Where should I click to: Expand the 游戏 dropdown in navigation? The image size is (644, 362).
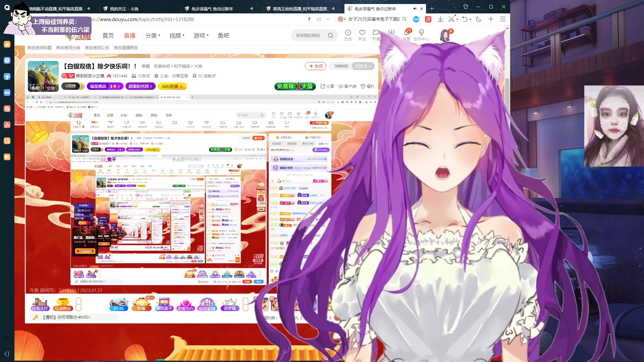tap(201, 35)
